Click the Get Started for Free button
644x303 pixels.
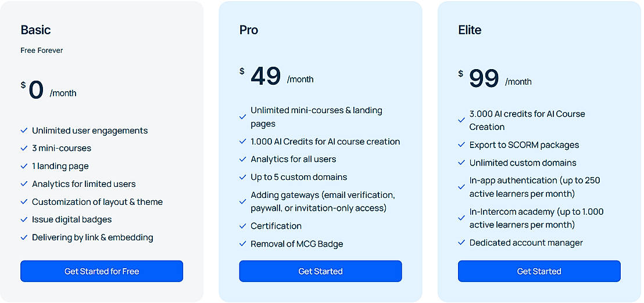(x=102, y=271)
